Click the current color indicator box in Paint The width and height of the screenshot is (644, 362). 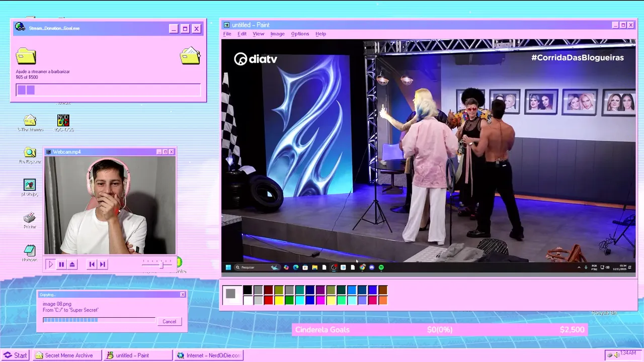tap(231, 294)
